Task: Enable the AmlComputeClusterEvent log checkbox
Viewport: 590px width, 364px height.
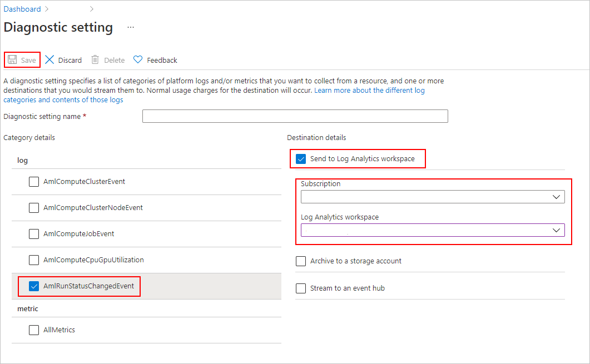Action: [34, 182]
